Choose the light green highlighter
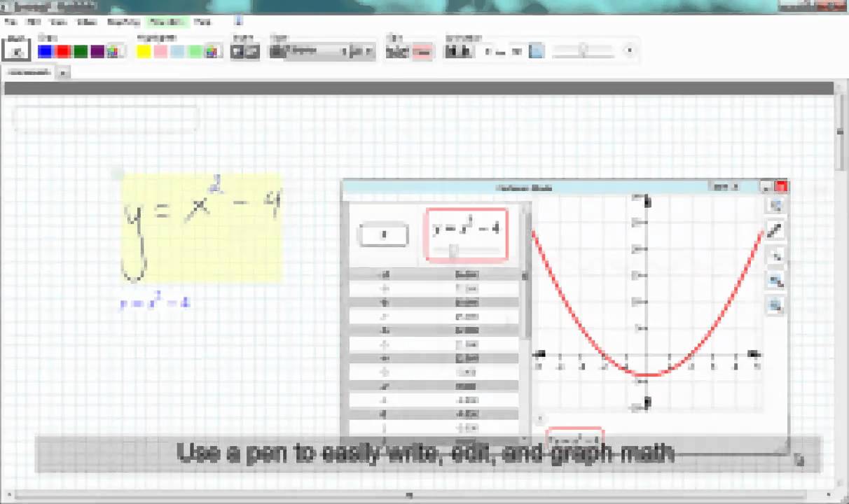Viewport: 849px width, 504px height. [x=195, y=52]
